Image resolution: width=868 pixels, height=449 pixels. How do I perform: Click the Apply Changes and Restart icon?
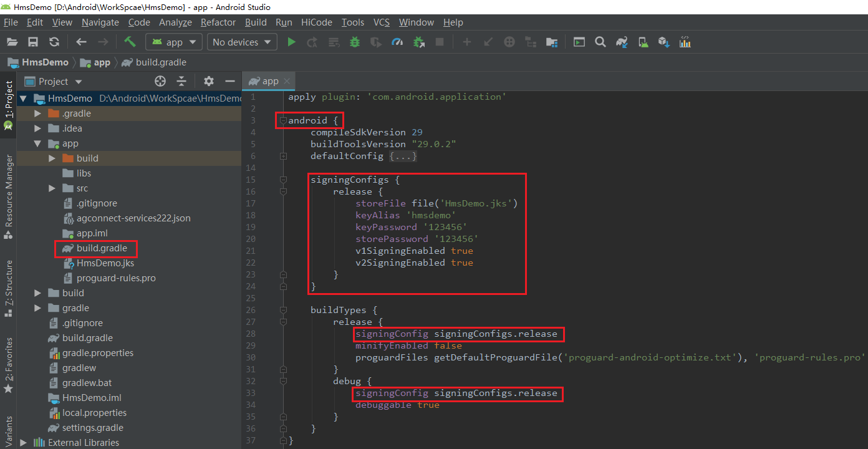[x=312, y=42]
